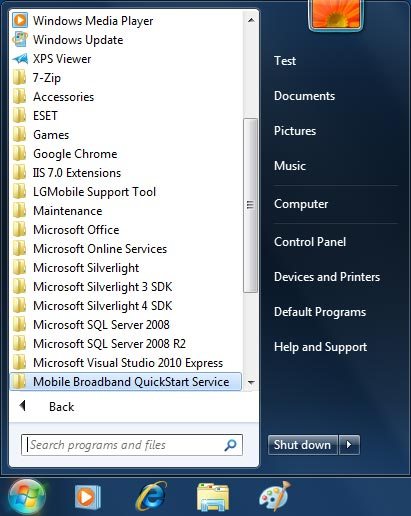Open Windows Media Player from programs list
This screenshot has width=411, height=516.
(126, 21)
